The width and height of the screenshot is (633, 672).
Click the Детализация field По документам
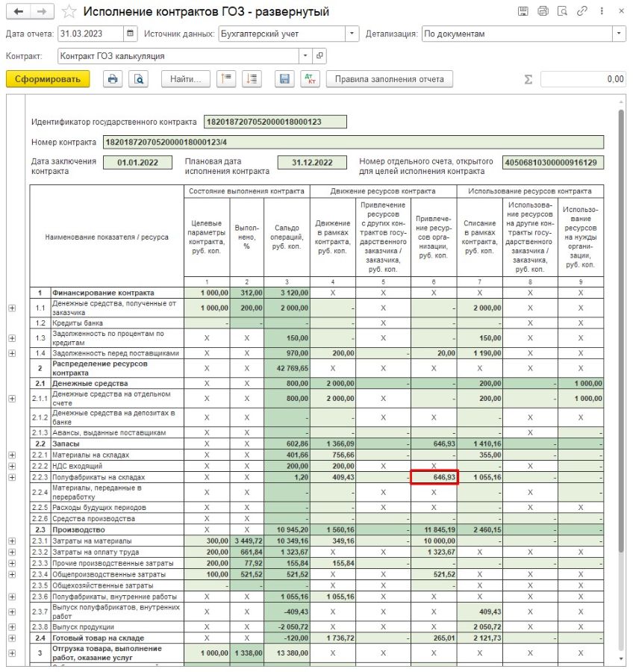pos(517,34)
